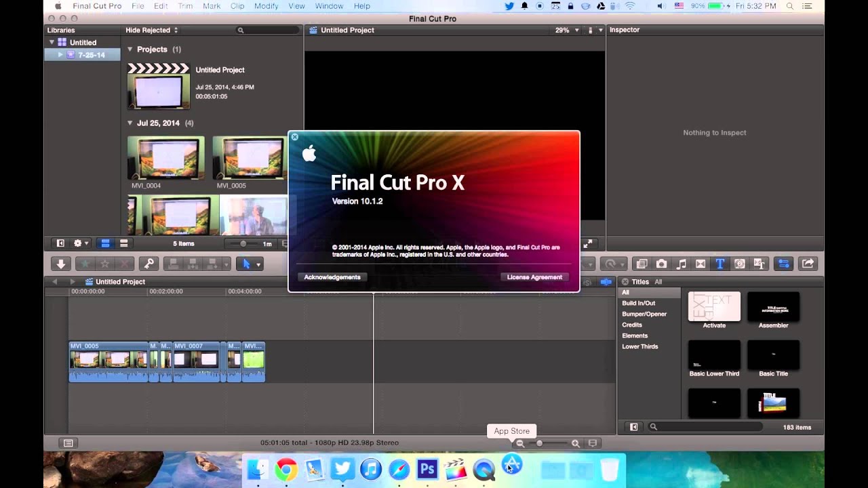Open Transitions browser bowtie icon

click(701, 264)
